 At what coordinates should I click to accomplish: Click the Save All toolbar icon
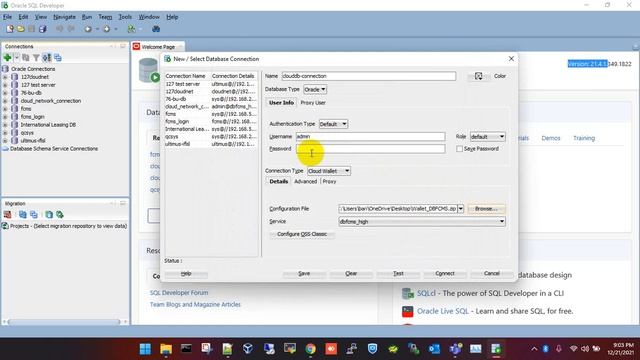point(42,29)
